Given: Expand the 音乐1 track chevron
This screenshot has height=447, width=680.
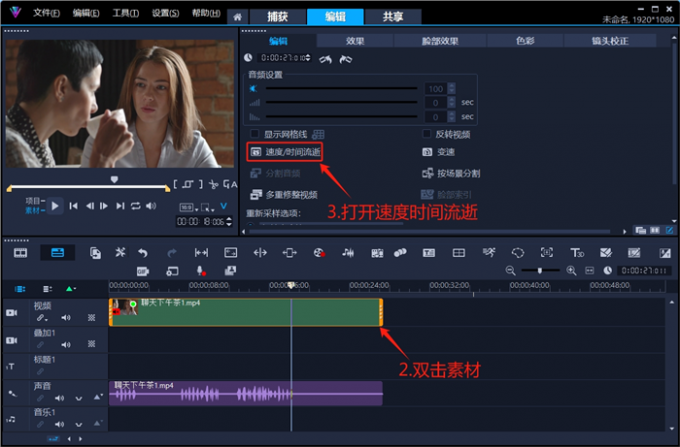Looking at the screenshot, I should pyautogui.click(x=78, y=424).
